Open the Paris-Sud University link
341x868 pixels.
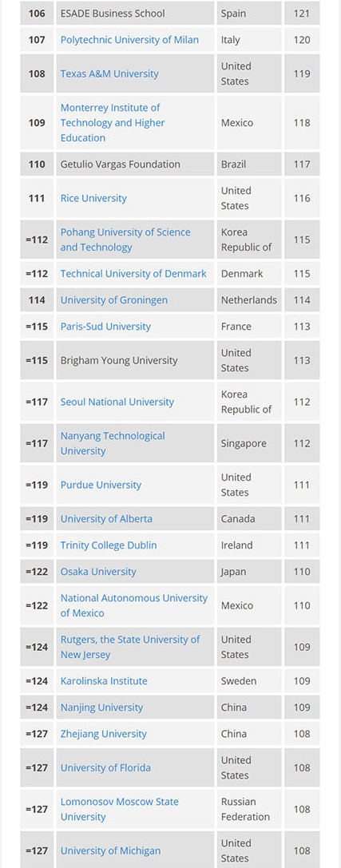(x=105, y=327)
